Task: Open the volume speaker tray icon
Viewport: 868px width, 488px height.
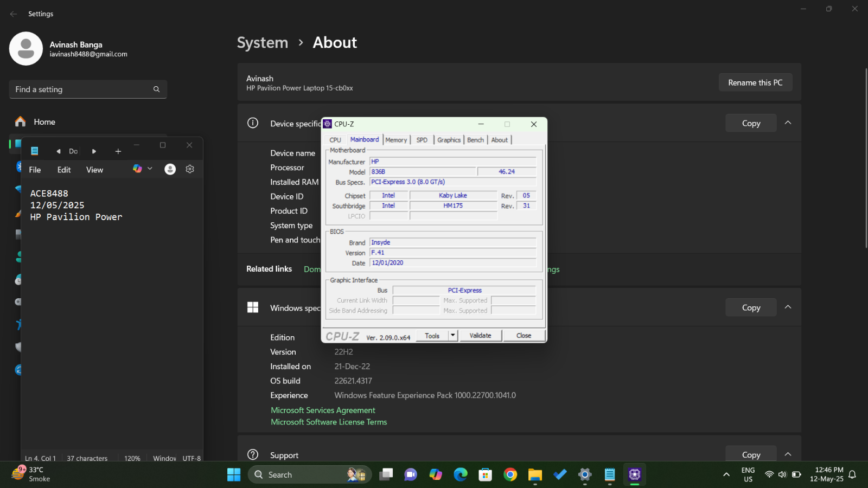Action: pos(782,474)
